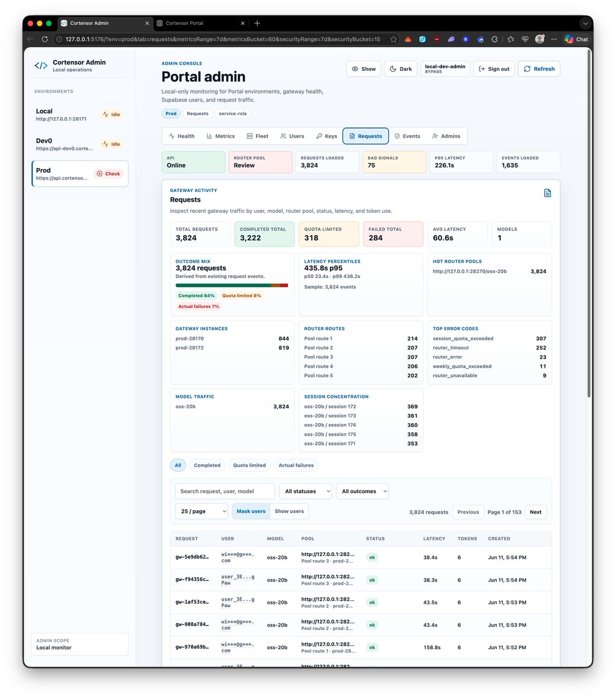Select the Dev0 environment
This screenshot has height=698, width=616.
80,144
